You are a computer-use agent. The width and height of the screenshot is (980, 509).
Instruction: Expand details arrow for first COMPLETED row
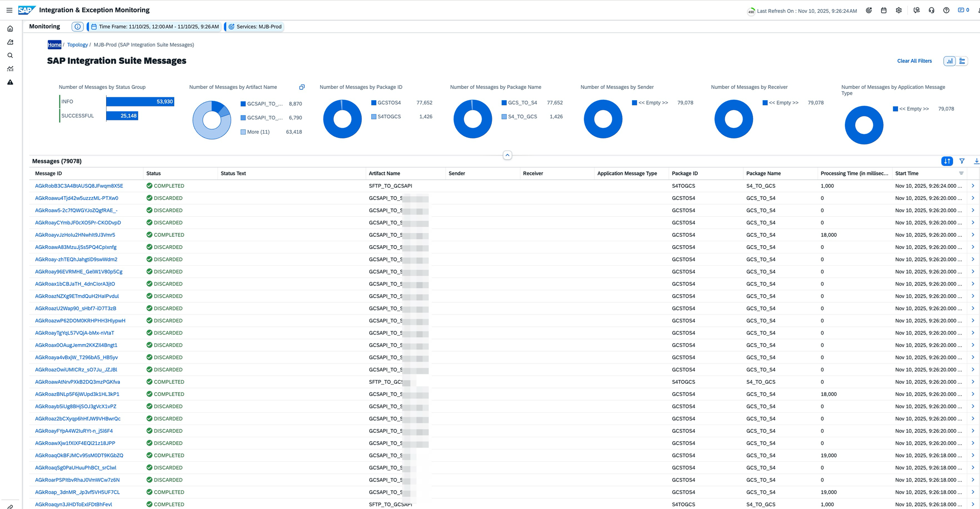[x=973, y=186]
